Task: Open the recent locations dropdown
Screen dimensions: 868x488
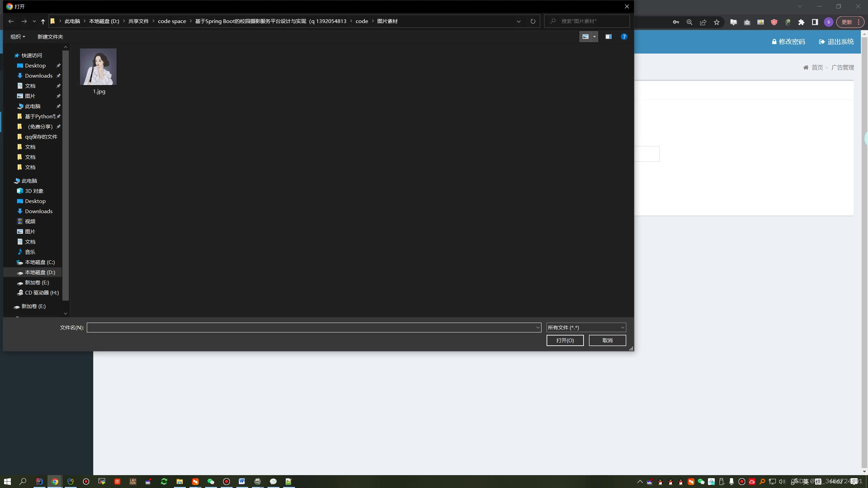Action: coord(34,21)
